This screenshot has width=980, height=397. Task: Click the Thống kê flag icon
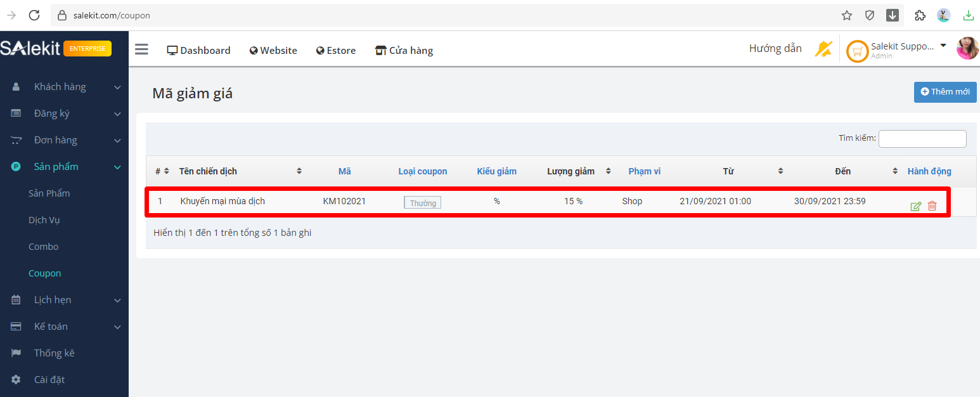(16, 353)
